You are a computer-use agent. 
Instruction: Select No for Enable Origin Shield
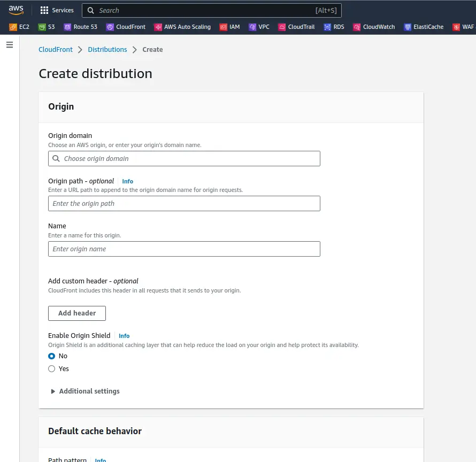coord(51,356)
